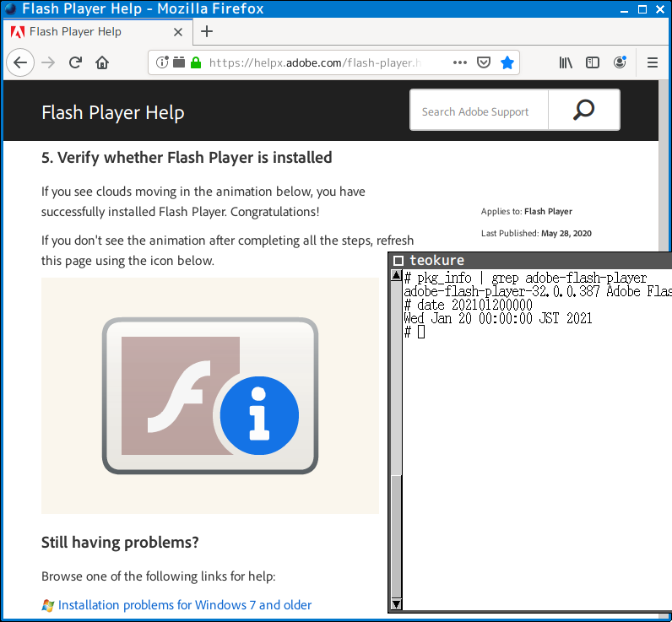
Task: Click 'Browse one of the following links' text
Action: point(158,576)
